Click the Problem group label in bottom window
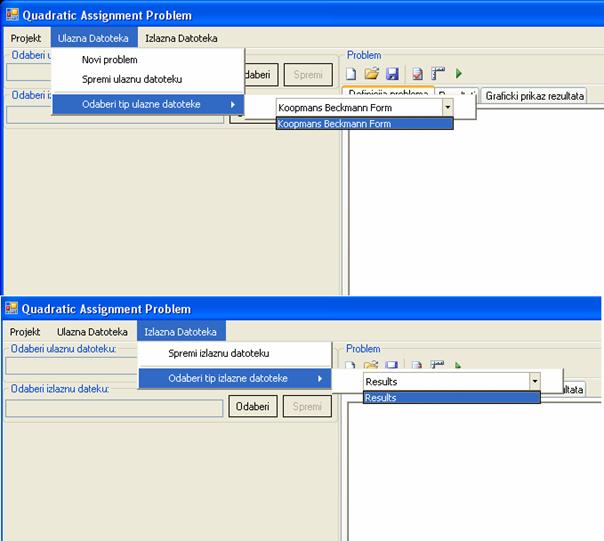 [x=363, y=348]
